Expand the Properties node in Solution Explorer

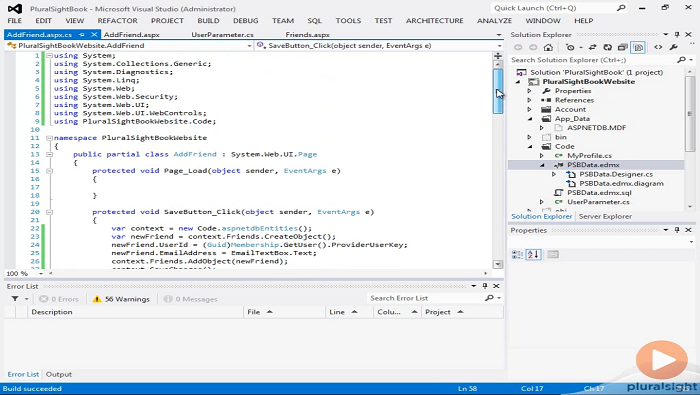tap(529, 91)
